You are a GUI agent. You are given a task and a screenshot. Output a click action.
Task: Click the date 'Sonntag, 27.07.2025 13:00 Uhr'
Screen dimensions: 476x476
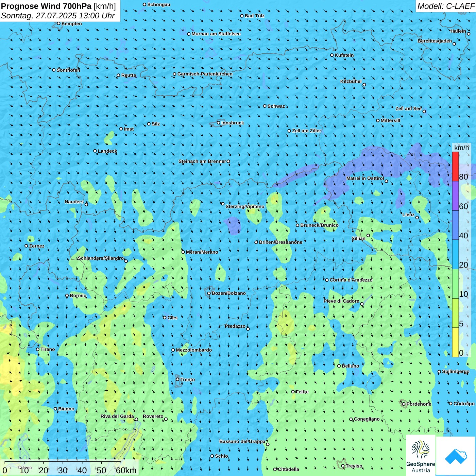(58, 16)
